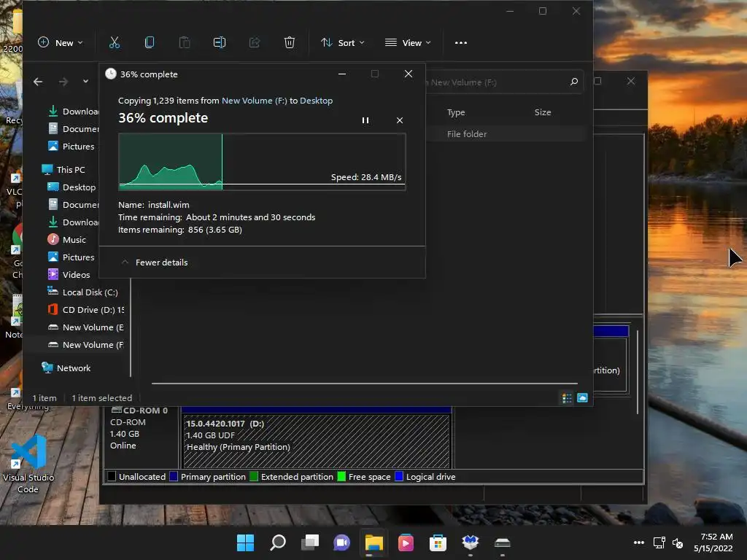Open Local Disk (C:) in sidebar
The width and height of the screenshot is (747, 560).
(x=83, y=292)
